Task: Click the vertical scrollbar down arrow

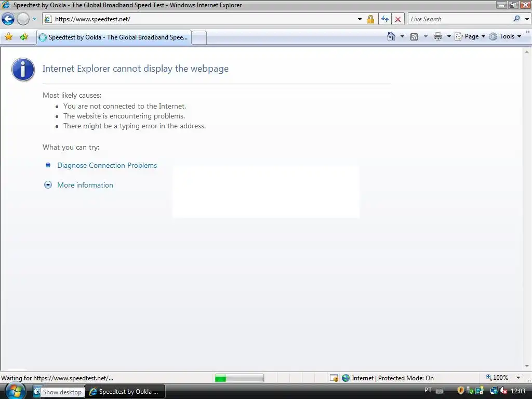Action: [527, 366]
